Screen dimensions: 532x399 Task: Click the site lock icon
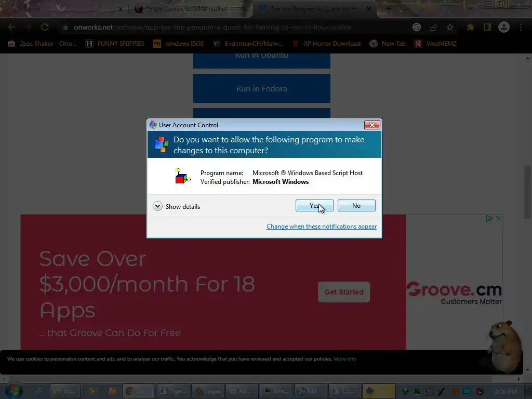coord(65,27)
